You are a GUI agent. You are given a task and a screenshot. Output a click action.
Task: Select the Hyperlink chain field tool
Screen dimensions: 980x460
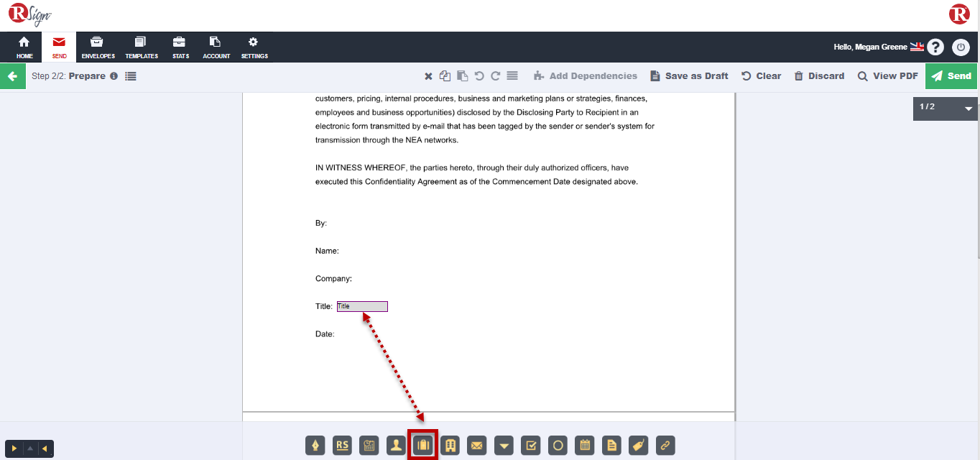[x=665, y=446]
